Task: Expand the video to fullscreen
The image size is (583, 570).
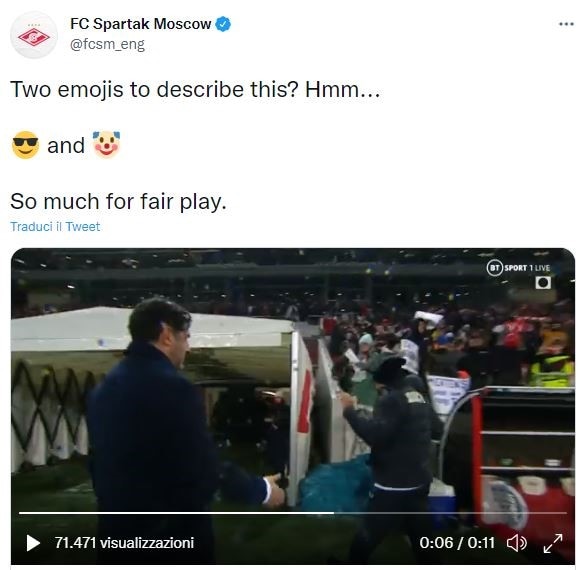Action: coord(553,543)
